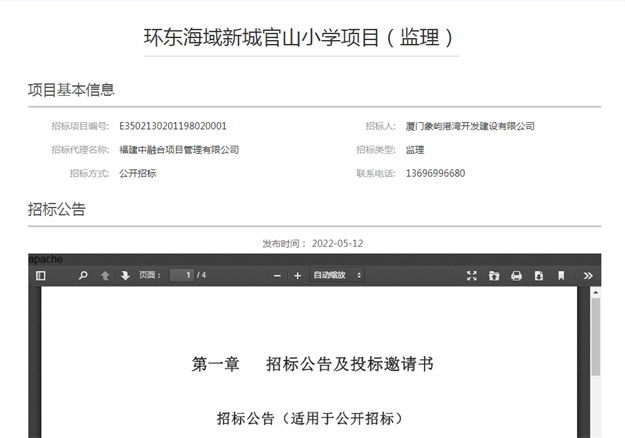Image resolution: width=625 pixels, height=438 pixels.
Task: Zoom in with the plus icon
Action: (297, 275)
